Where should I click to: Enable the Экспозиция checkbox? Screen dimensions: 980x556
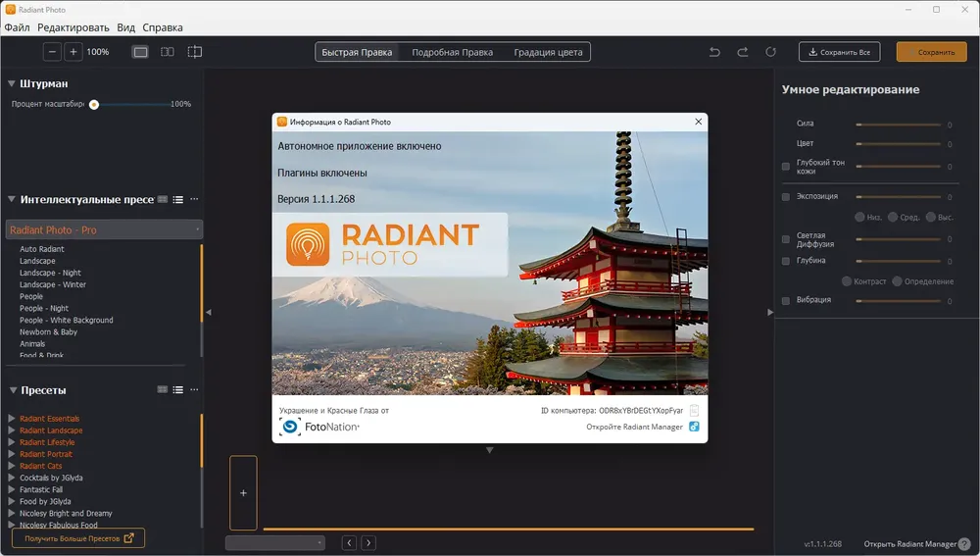[x=786, y=196]
